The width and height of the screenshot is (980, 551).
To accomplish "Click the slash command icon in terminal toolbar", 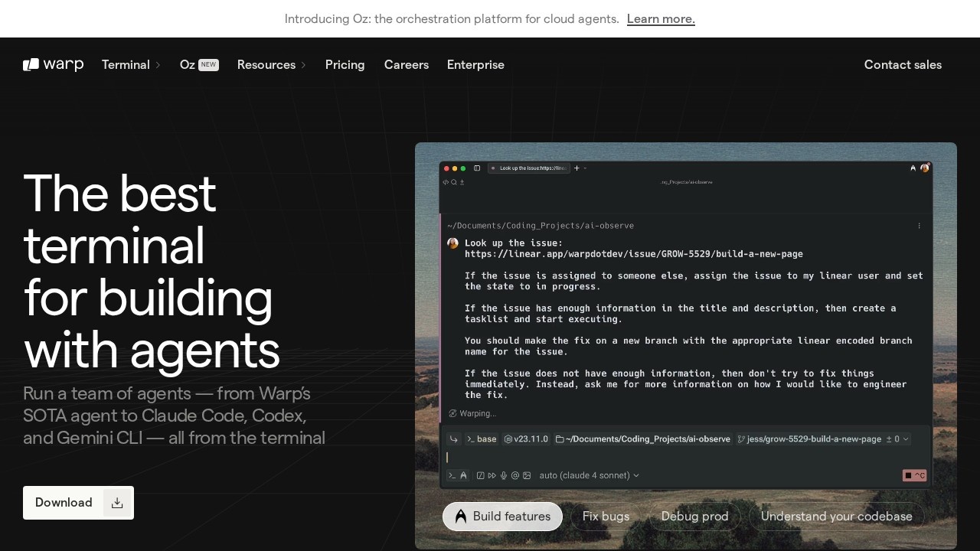I will coord(481,475).
